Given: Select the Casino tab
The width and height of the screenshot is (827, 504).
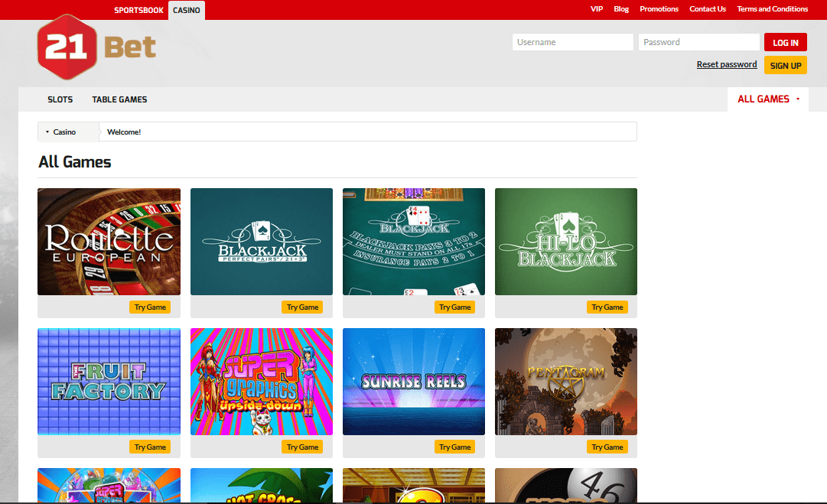Looking at the screenshot, I should [187, 10].
